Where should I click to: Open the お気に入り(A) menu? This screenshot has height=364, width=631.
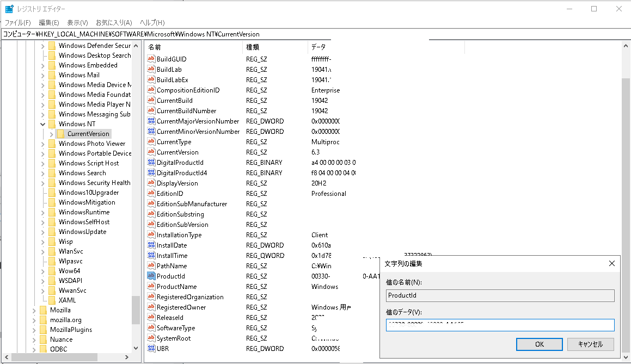click(x=114, y=22)
